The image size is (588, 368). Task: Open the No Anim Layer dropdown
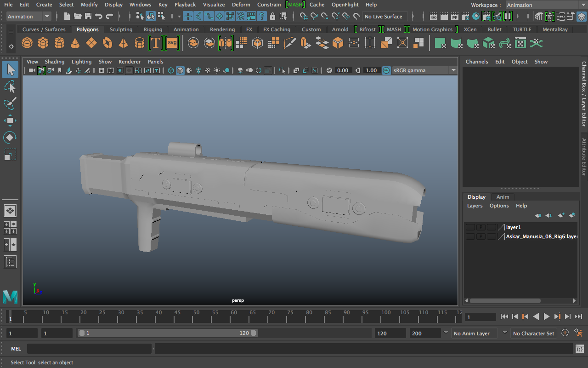point(474,333)
